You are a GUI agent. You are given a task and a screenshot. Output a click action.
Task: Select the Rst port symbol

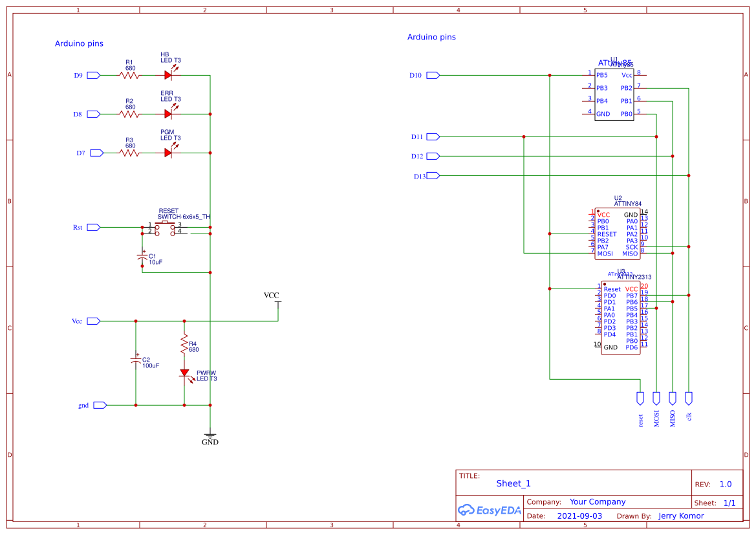coord(93,227)
